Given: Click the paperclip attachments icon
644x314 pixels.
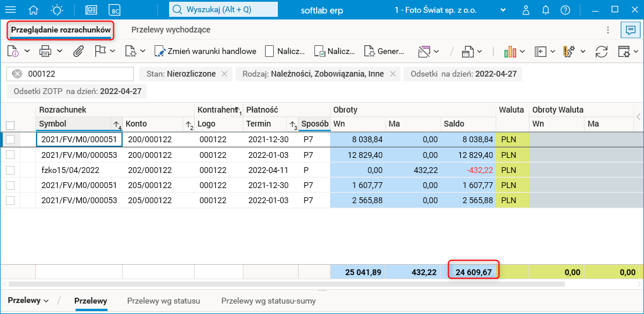Looking at the screenshot, I should tap(78, 51).
